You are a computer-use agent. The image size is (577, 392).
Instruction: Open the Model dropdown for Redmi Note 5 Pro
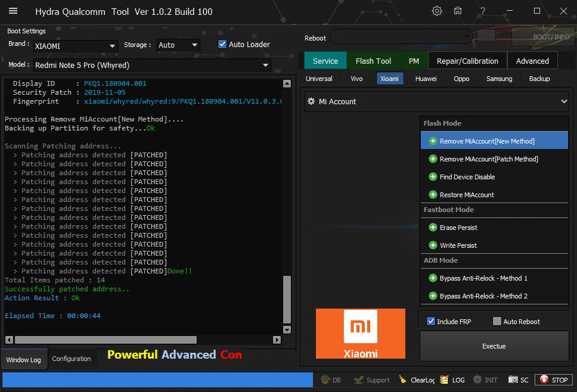265,66
